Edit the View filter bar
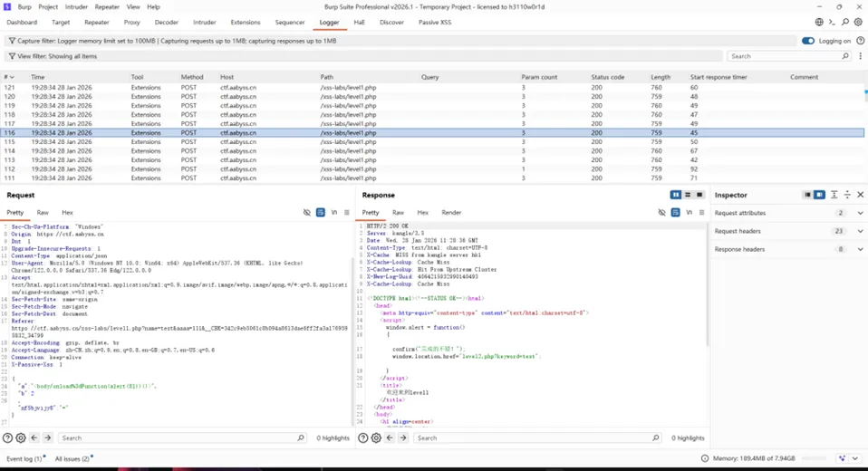This screenshot has width=868, height=471. tap(363, 56)
